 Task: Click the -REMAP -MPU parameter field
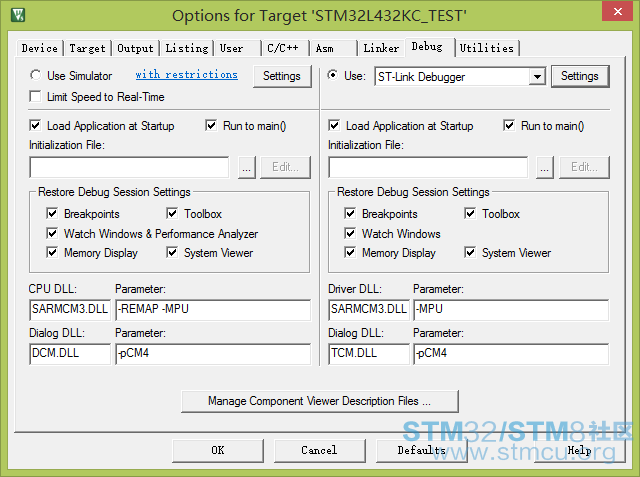pyautogui.click(x=213, y=310)
